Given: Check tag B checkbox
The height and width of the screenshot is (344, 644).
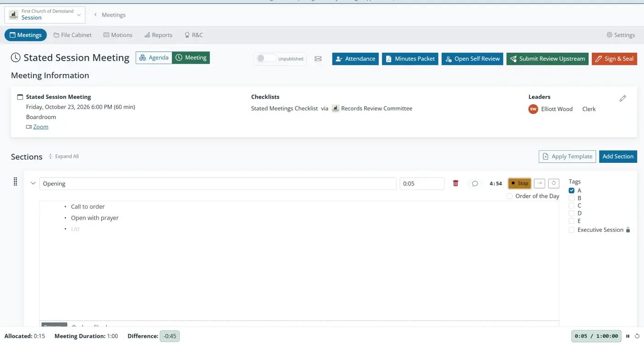Looking at the screenshot, I should tap(571, 198).
